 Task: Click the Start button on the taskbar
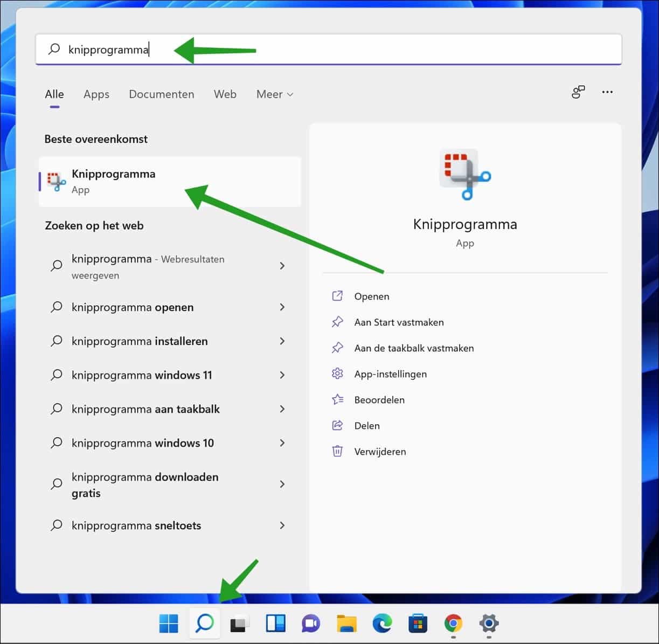point(168,623)
